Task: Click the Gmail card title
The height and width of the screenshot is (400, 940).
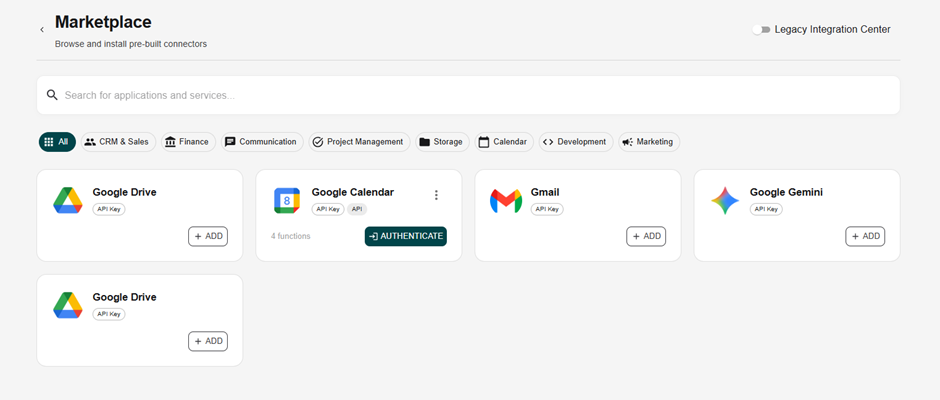Action: 545,193
